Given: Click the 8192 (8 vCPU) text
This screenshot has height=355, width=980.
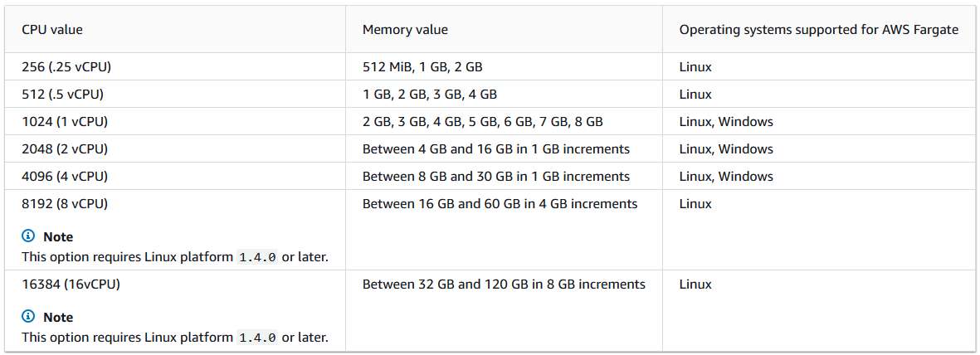Looking at the screenshot, I should 65,204.
